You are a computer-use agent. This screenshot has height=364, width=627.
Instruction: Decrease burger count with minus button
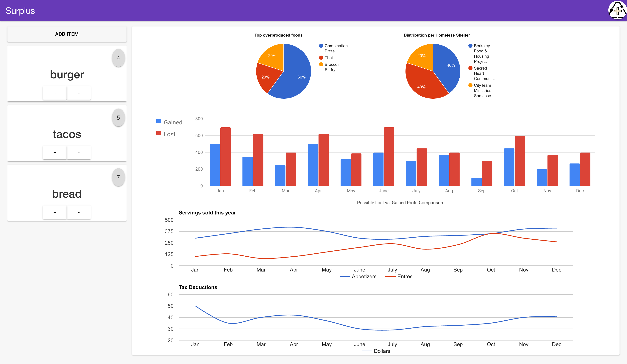click(79, 93)
